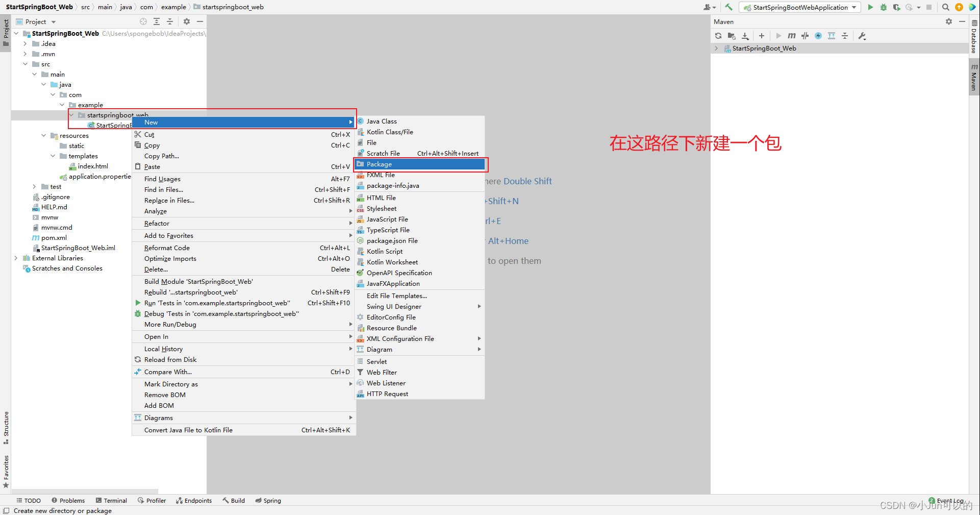980x515 pixels.
Task: Click Maven Download Sources icon
Action: 745,36
